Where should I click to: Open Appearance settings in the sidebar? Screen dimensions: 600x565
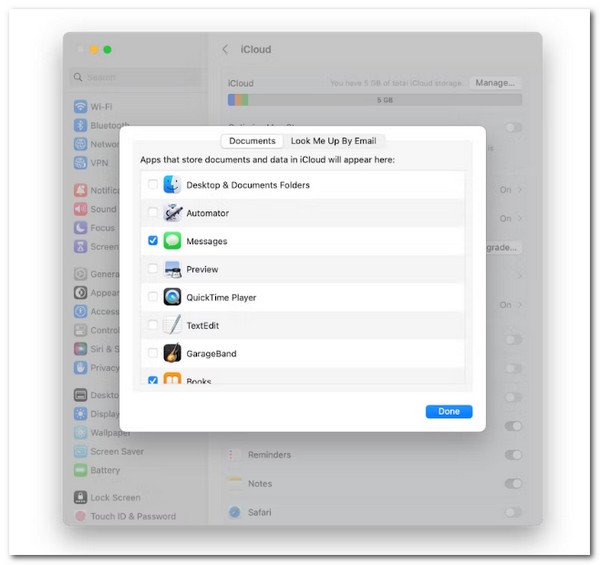pyautogui.click(x=96, y=293)
